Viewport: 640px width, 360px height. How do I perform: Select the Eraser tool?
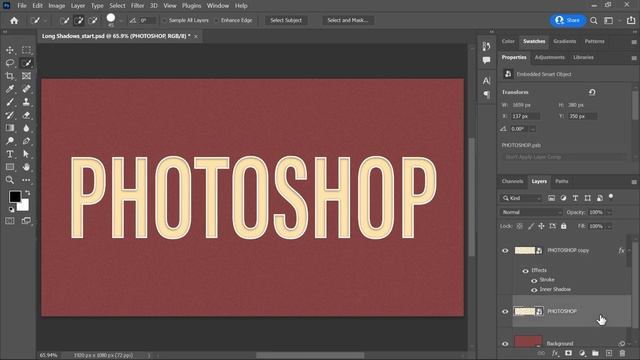(x=26, y=115)
